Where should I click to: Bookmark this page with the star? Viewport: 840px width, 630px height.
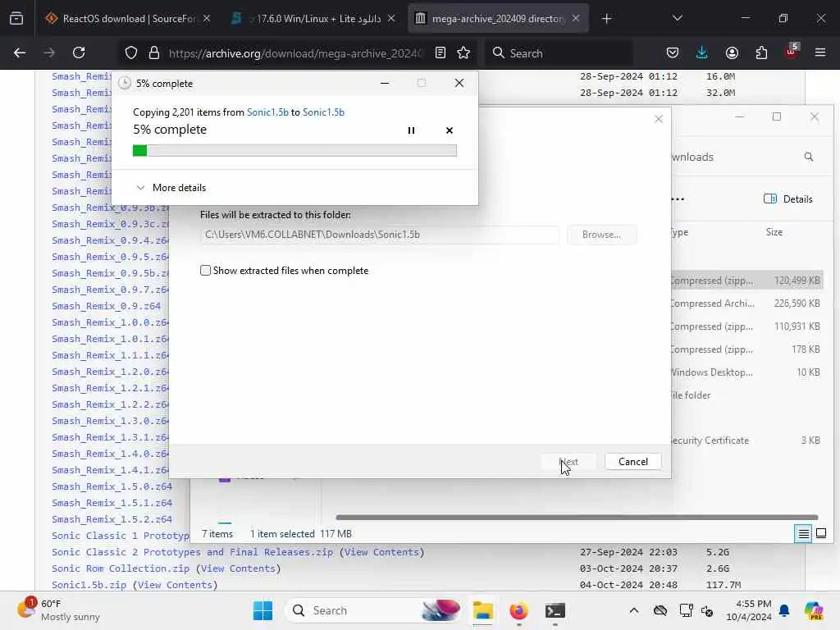tap(463, 52)
